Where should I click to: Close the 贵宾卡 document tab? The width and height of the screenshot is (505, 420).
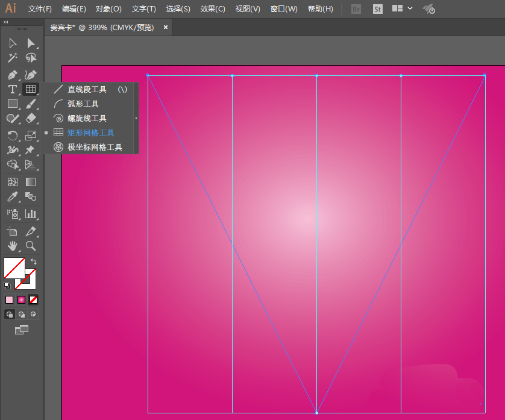point(166,27)
